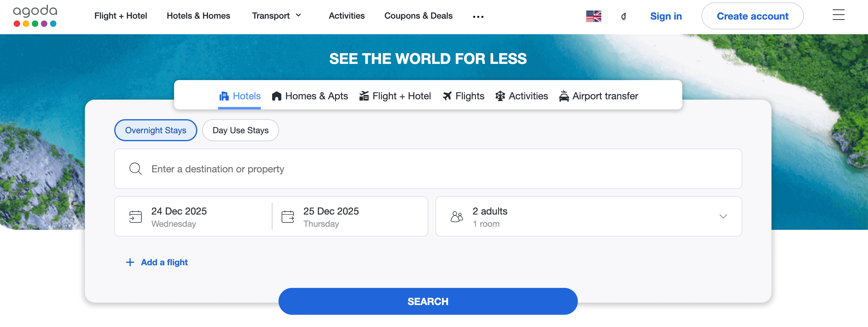Select the Flight + Hotel booking tab
The image size is (868, 327).
tap(395, 96)
